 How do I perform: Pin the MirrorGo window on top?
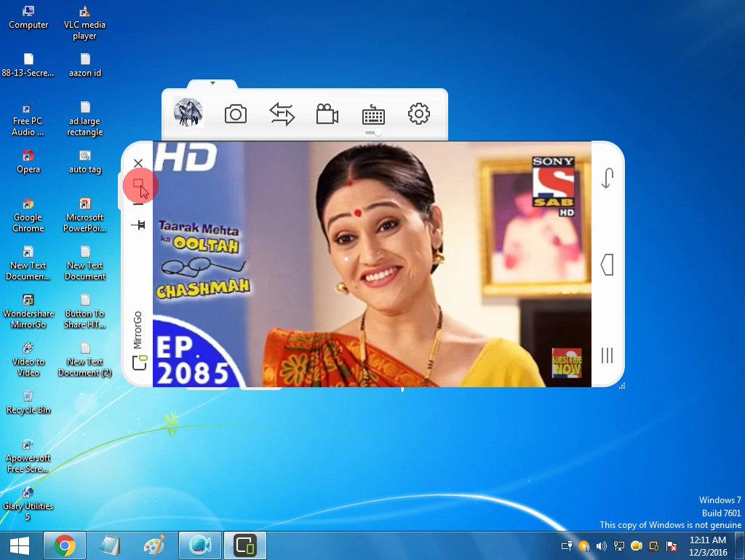138,225
